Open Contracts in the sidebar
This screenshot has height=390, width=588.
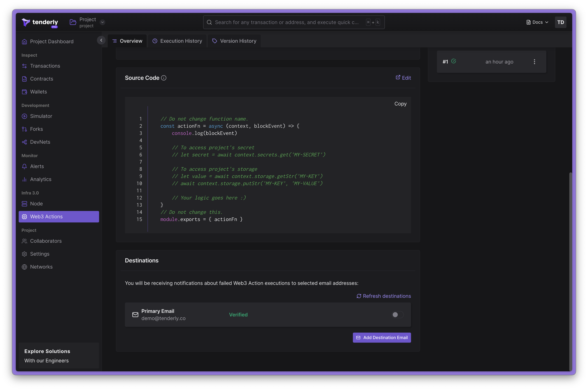point(59,79)
